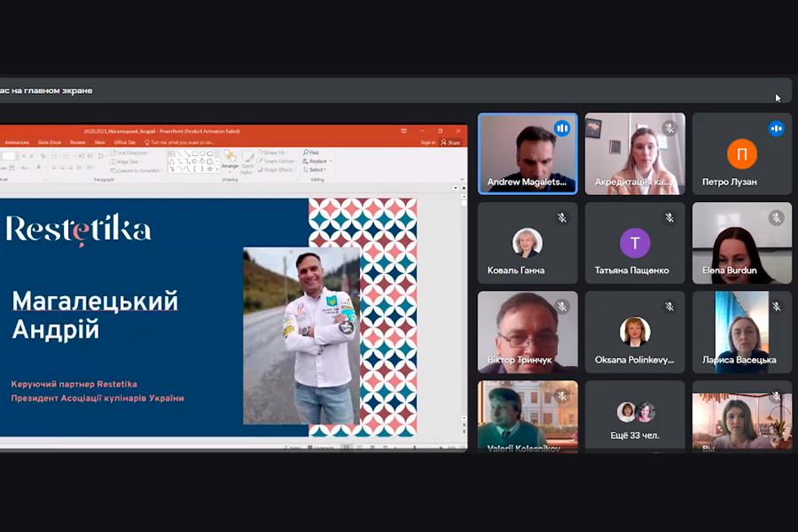This screenshot has height=532, width=798.
Task: Click Sign in in PowerPoint
Action: click(428, 143)
